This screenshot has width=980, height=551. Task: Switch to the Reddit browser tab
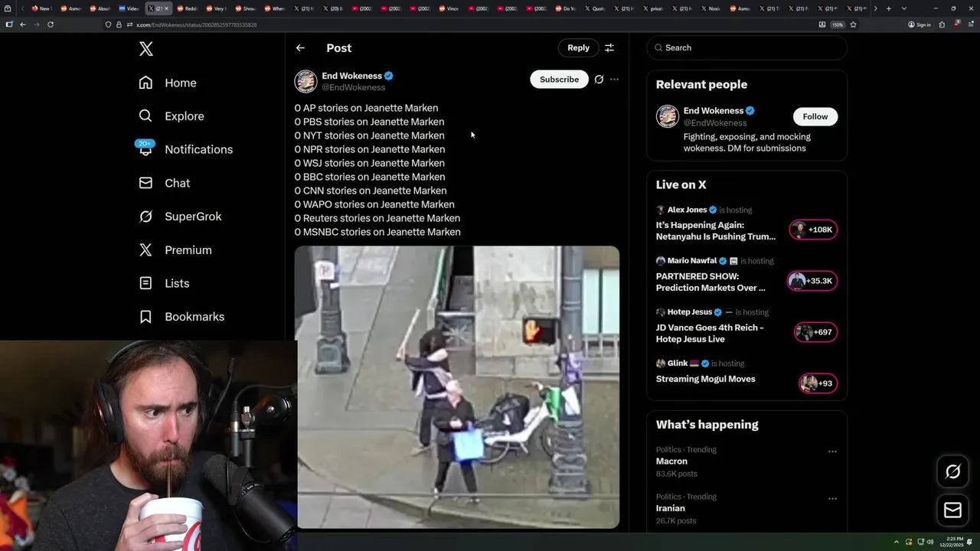coord(187,8)
